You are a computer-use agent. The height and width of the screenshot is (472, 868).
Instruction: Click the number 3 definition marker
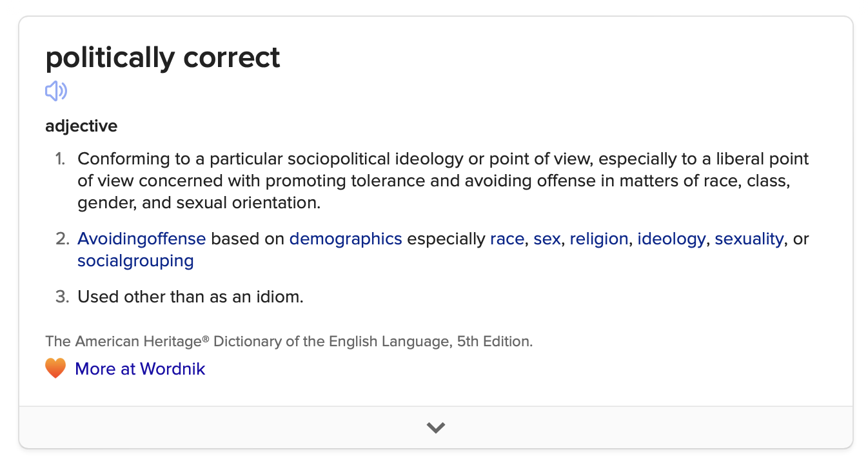coord(62,297)
